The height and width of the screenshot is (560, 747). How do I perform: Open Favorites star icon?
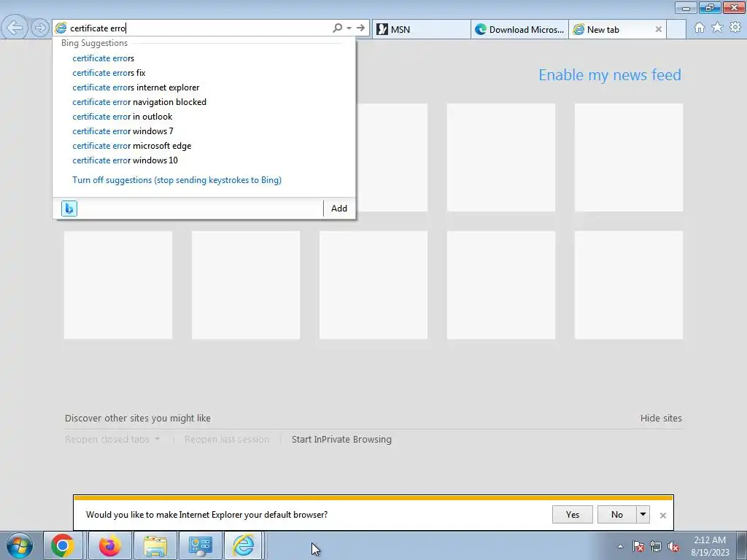pyautogui.click(x=717, y=28)
